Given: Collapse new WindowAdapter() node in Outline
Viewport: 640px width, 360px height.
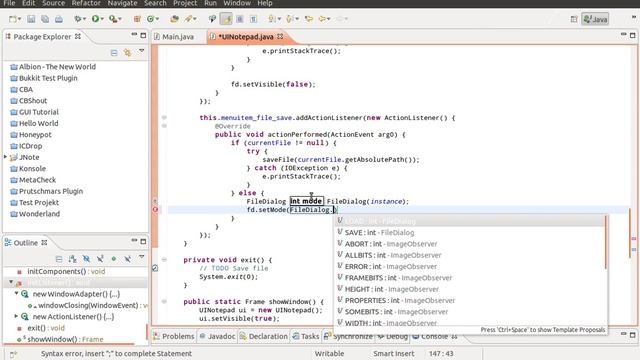Looking at the screenshot, I should point(16,293).
